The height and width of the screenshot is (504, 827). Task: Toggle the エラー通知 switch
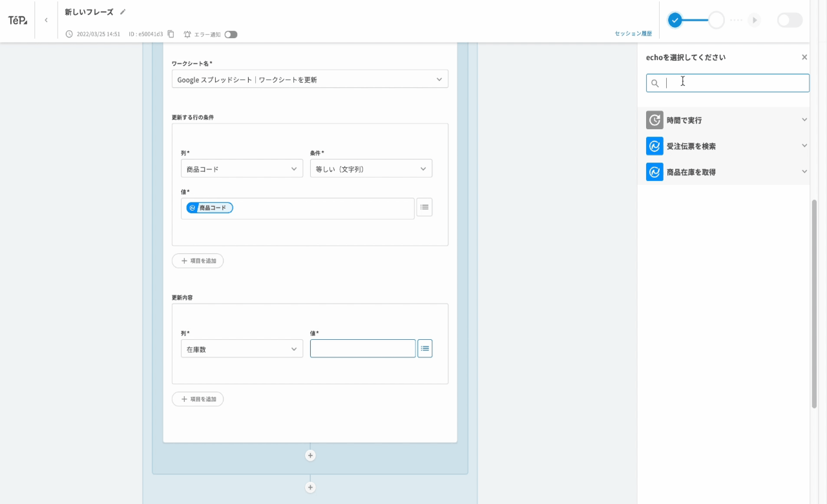tap(231, 34)
